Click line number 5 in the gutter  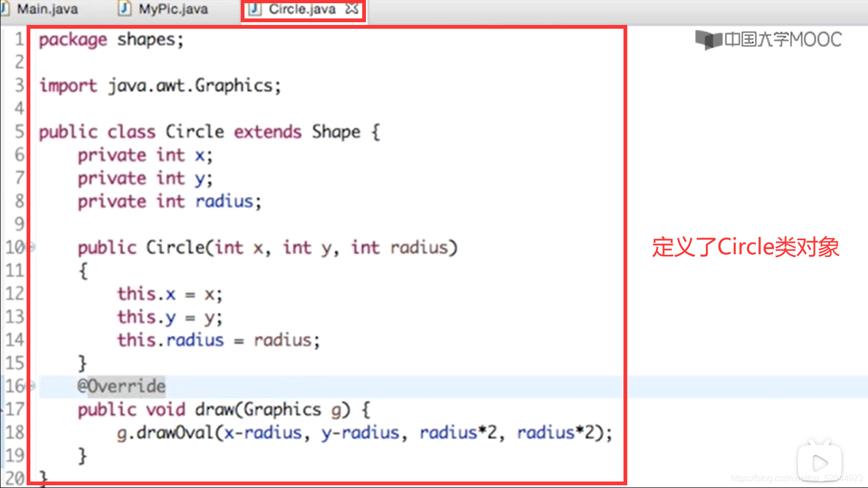coord(19,132)
